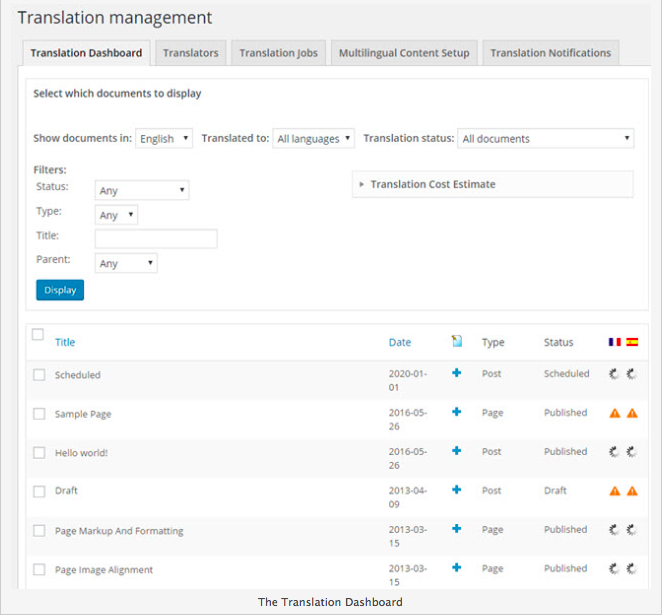This screenshot has width=662, height=615.
Task: Click the 'Status' column header
Action: [x=559, y=342]
